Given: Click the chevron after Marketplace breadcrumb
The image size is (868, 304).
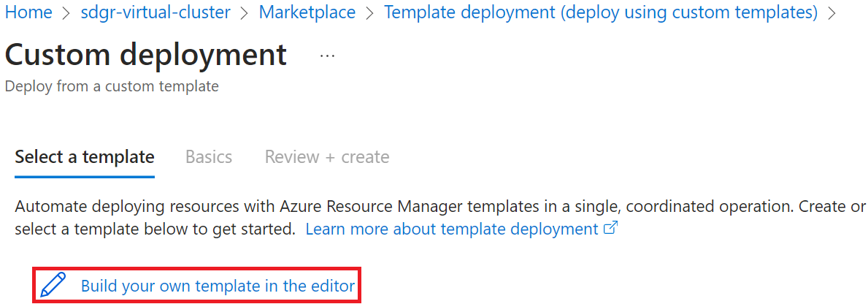Looking at the screenshot, I should [x=370, y=12].
